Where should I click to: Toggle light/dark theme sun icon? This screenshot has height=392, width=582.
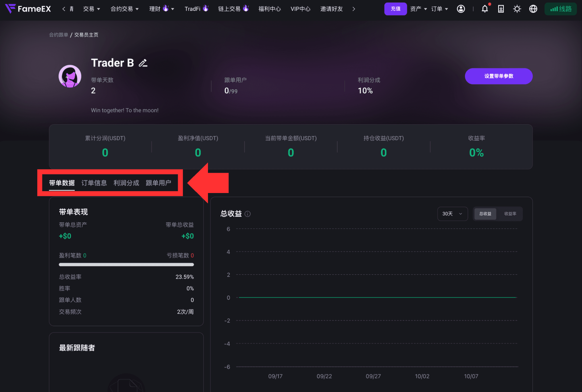pyautogui.click(x=517, y=9)
